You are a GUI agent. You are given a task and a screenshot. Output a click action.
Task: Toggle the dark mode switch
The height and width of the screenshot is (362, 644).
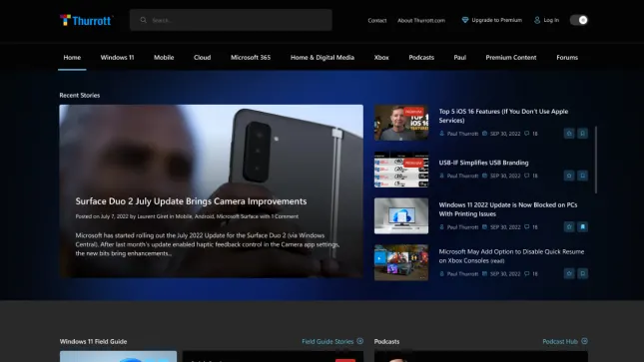pos(579,20)
